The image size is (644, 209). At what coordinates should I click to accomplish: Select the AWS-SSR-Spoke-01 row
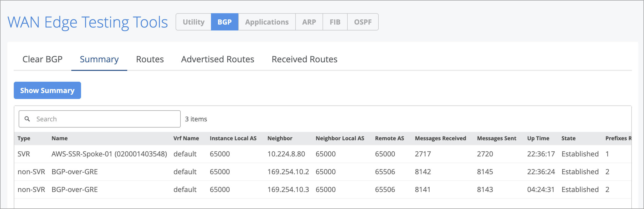[x=109, y=154]
